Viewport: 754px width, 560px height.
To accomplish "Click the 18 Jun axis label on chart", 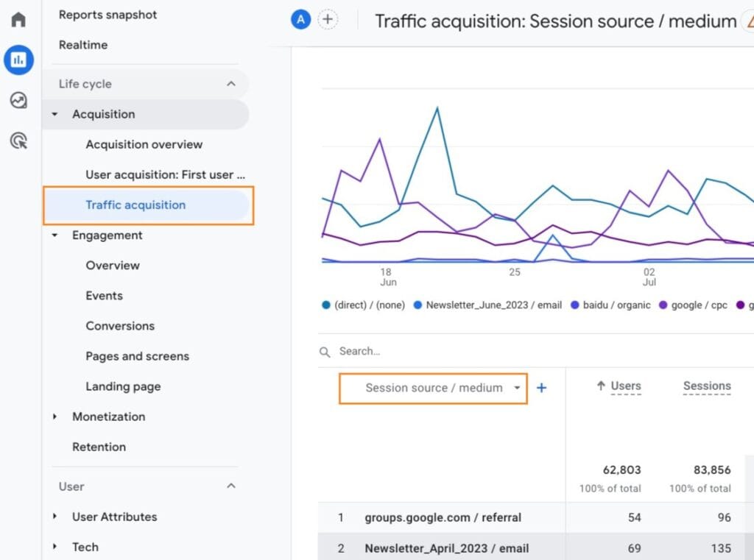I will point(387,277).
